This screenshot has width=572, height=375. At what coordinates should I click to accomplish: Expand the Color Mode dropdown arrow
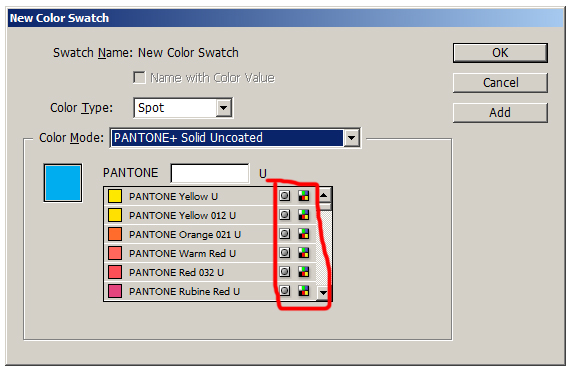pyautogui.click(x=352, y=138)
